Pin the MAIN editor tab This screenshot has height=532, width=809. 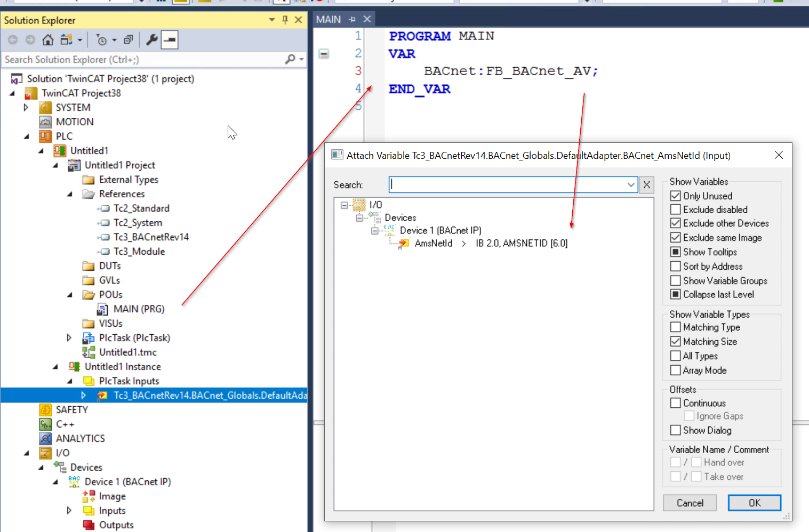pos(352,19)
